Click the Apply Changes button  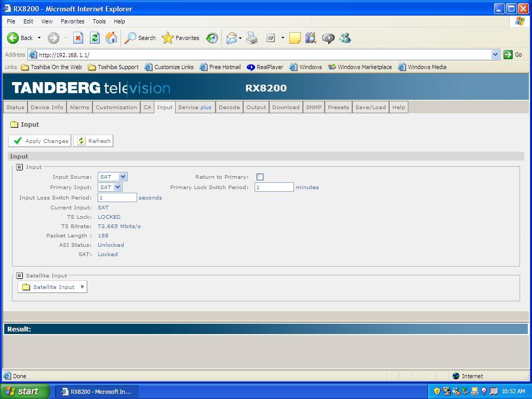(40, 141)
